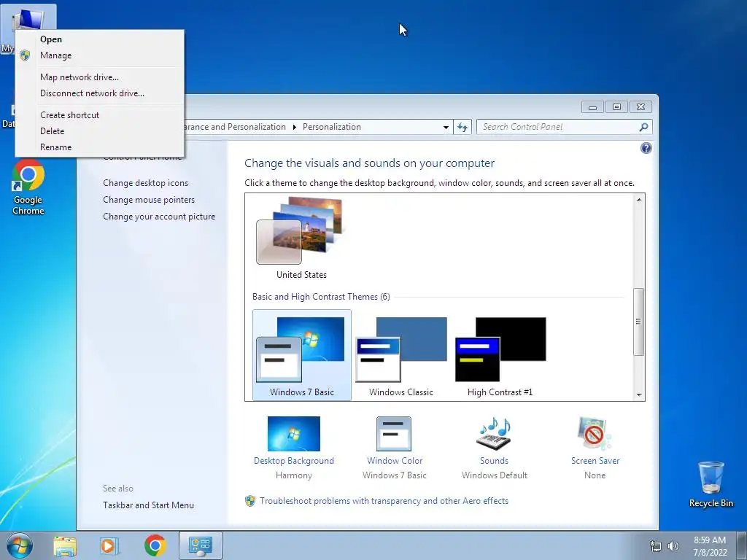Choose Manage in the context menu
The image size is (747, 560).
tap(99, 55)
